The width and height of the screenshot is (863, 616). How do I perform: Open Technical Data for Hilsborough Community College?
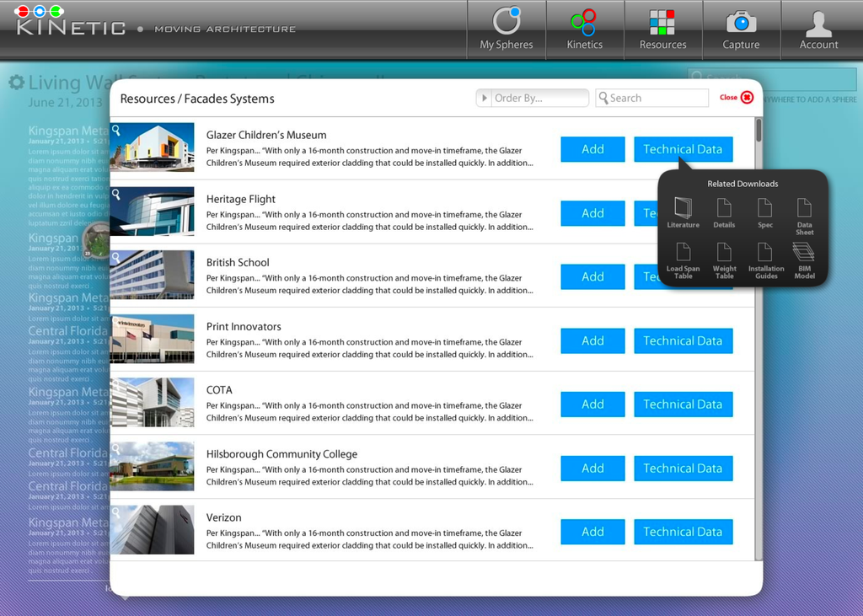coord(683,469)
